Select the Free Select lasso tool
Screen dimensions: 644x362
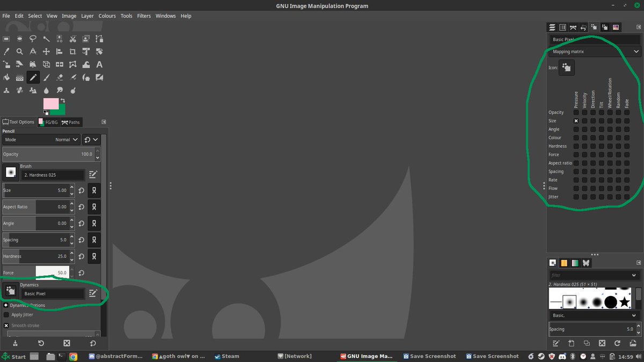33,39
